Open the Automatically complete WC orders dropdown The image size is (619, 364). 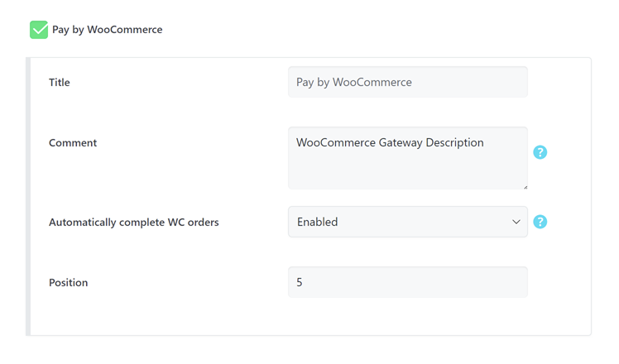coord(407,222)
